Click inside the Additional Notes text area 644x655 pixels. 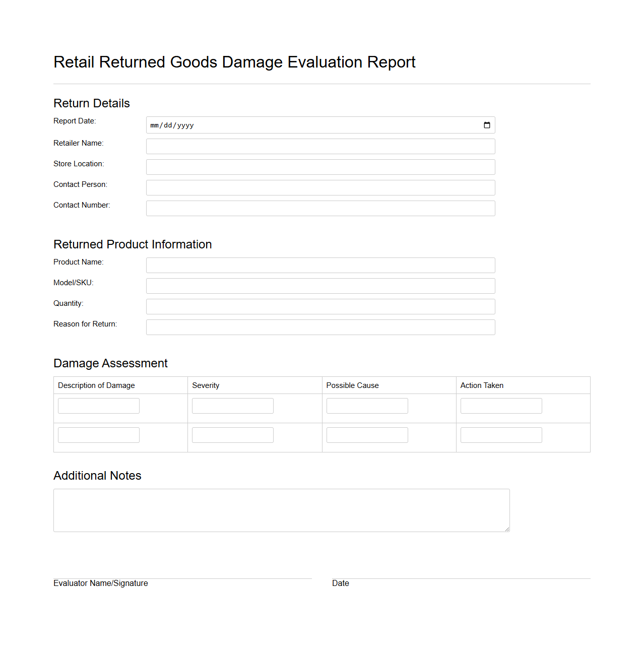(x=281, y=510)
